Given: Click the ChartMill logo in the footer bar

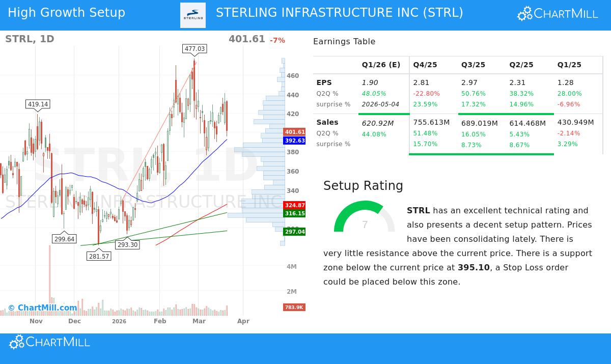Looking at the screenshot, I should [x=49, y=342].
